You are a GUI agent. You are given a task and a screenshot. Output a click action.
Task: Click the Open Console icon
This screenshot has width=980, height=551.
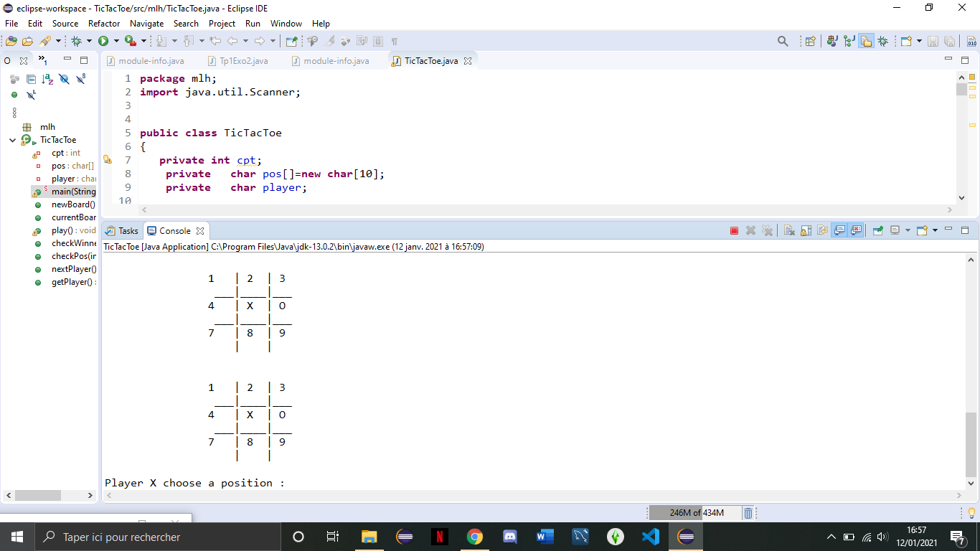click(x=923, y=230)
